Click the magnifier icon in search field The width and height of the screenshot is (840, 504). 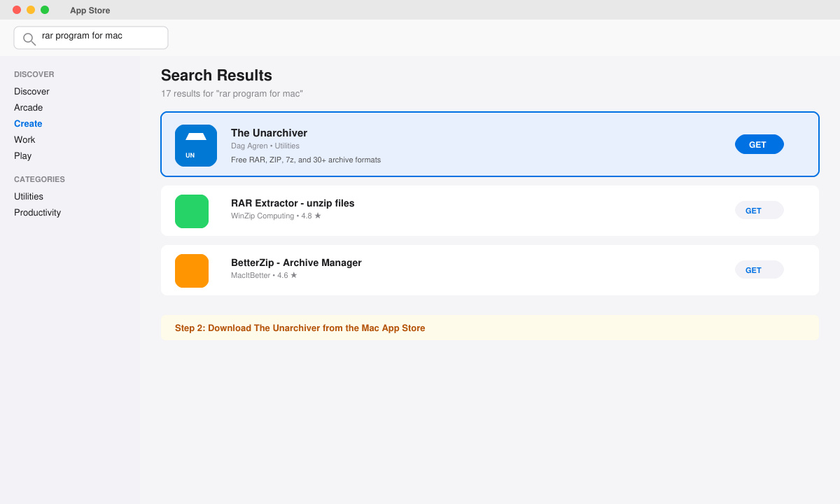point(29,38)
